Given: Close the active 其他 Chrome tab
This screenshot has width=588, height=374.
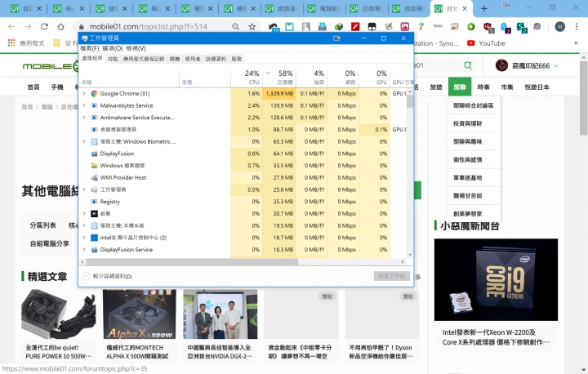Looking at the screenshot, I should 465,9.
